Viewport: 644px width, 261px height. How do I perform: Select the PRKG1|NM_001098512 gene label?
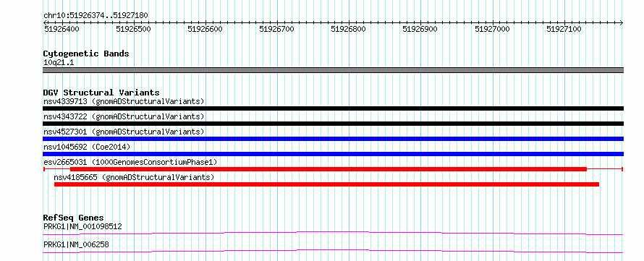[82, 226]
